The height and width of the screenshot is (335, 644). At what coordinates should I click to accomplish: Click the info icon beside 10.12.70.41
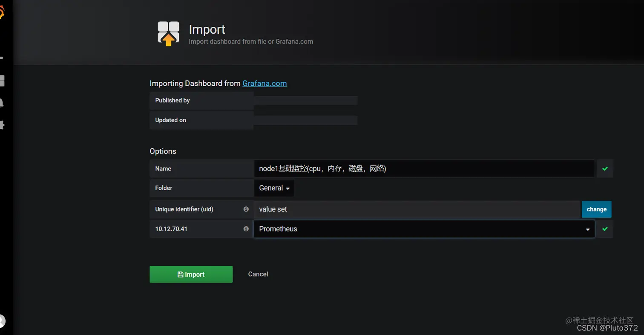[x=246, y=229]
